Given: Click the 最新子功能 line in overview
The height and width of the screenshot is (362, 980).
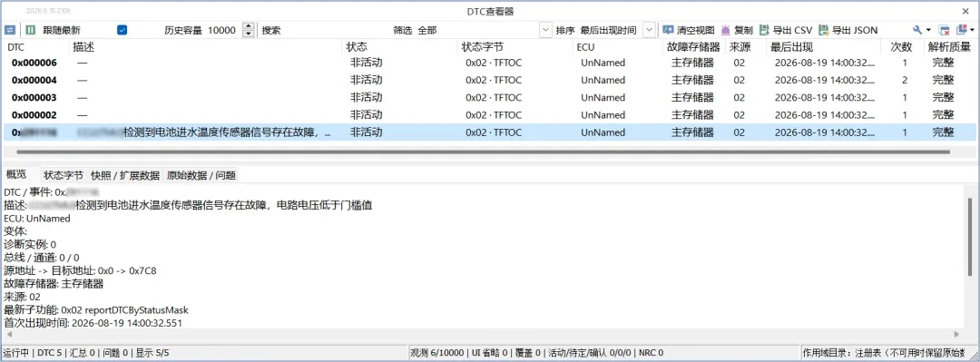Looking at the screenshot, I should click(x=96, y=310).
